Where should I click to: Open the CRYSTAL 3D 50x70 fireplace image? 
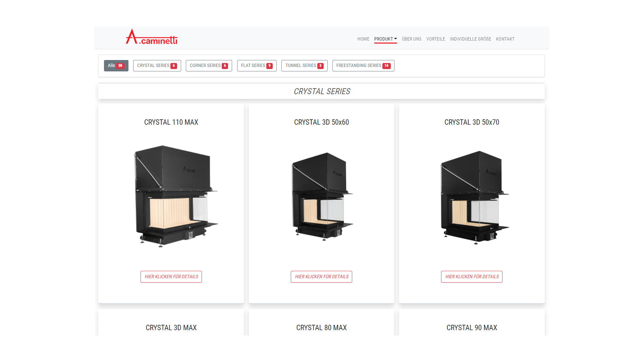(474, 197)
